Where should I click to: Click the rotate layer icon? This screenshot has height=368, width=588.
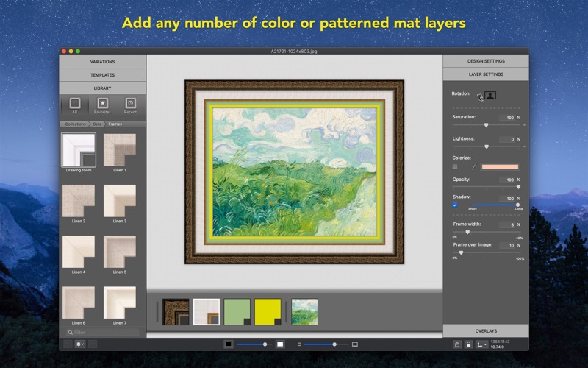480,97
